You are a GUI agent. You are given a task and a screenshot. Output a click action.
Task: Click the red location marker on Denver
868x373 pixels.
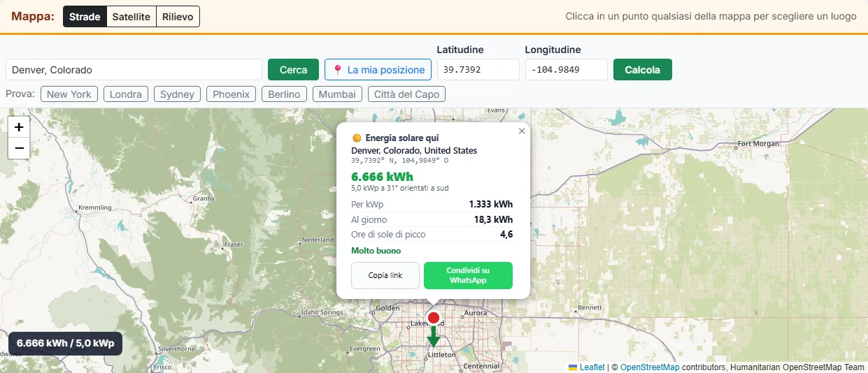click(x=433, y=319)
